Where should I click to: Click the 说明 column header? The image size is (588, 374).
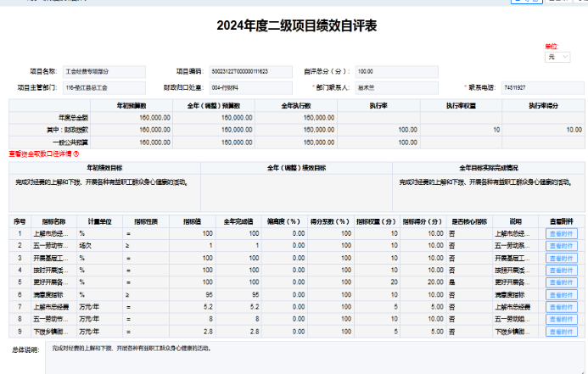pos(516,222)
